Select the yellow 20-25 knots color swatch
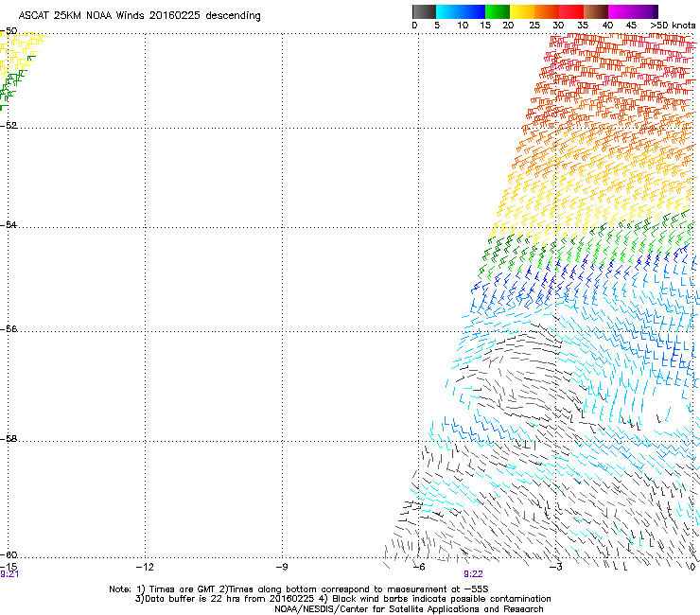The height and width of the screenshot is (615, 700). [522, 11]
